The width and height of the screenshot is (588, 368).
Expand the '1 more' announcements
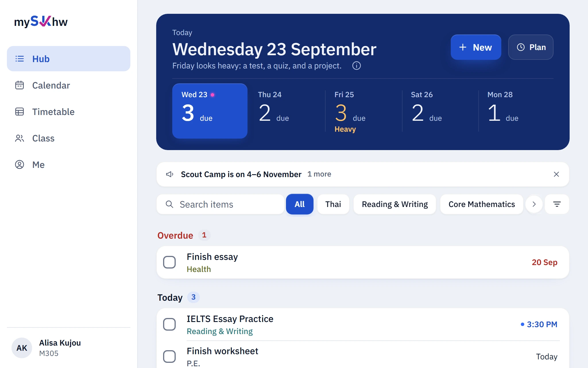click(x=319, y=174)
